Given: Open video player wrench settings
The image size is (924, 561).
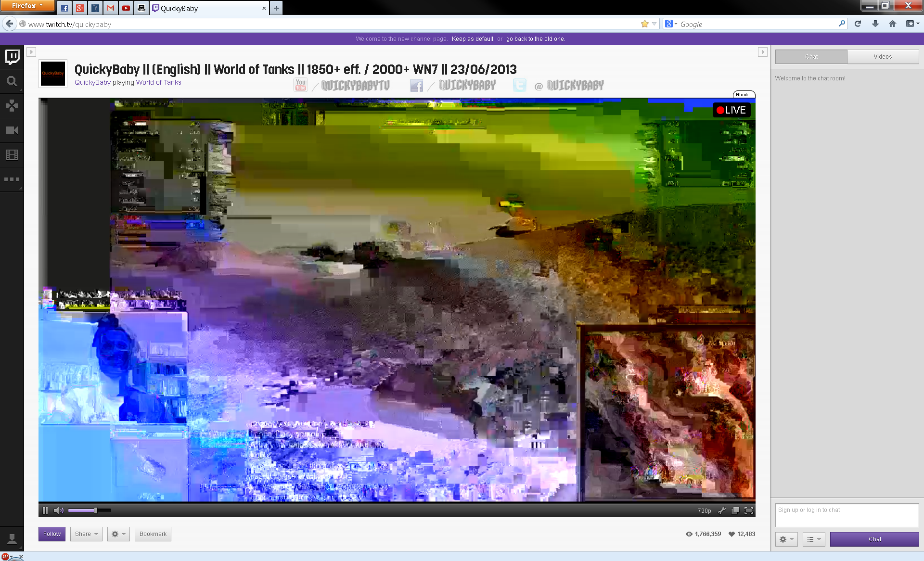Looking at the screenshot, I should pyautogui.click(x=722, y=510).
